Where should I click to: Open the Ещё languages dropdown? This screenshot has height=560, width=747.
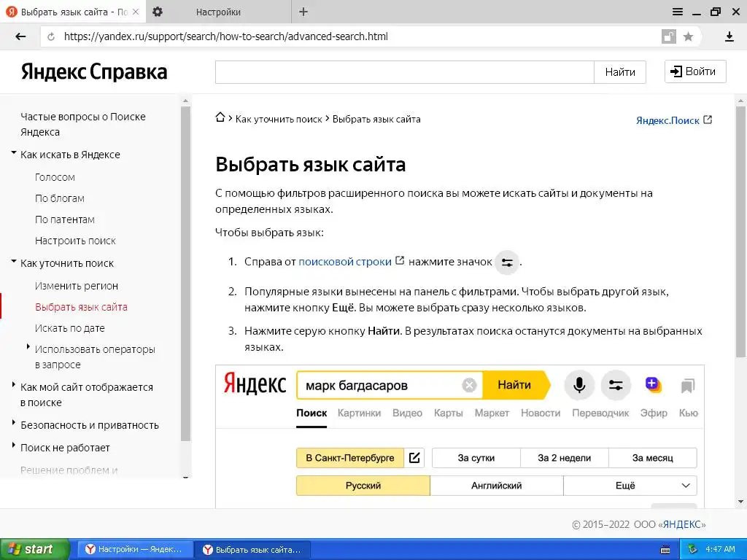(630, 486)
